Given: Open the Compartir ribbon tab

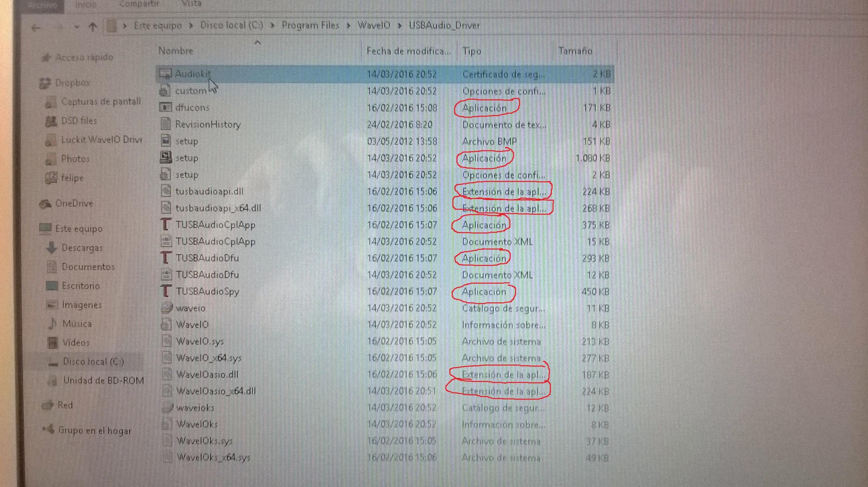Looking at the screenshot, I should click(139, 4).
